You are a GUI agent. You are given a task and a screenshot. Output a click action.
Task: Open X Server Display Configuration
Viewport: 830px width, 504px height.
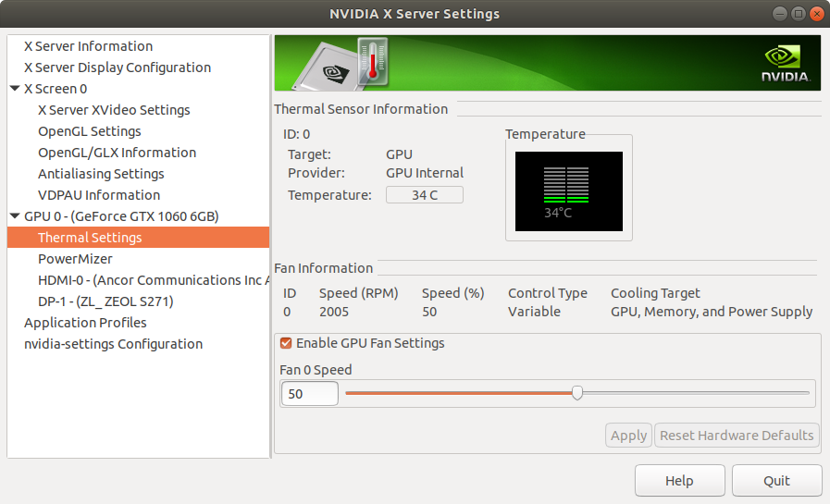[x=118, y=68]
